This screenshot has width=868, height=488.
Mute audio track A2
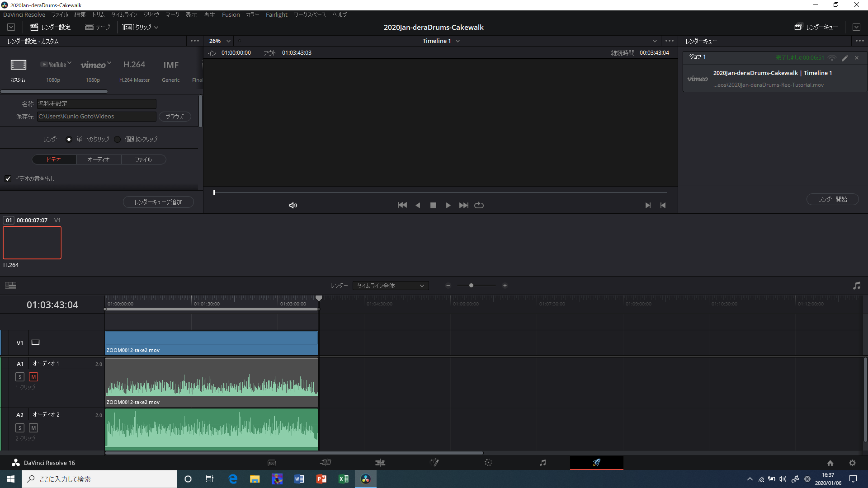click(33, 428)
